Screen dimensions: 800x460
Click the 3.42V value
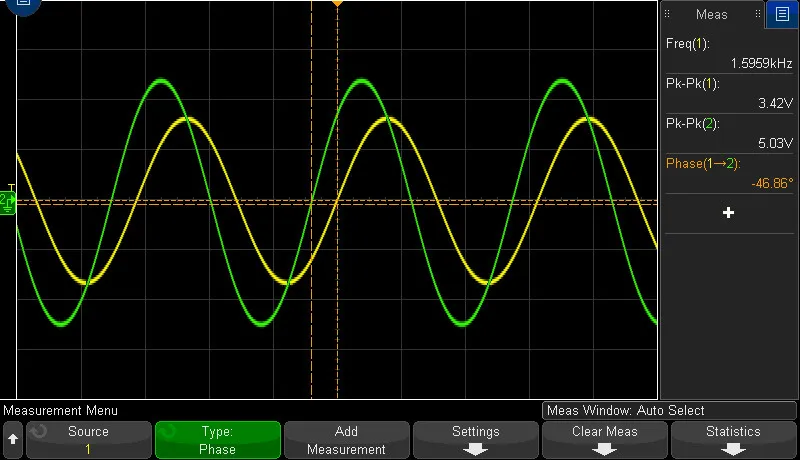776,103
